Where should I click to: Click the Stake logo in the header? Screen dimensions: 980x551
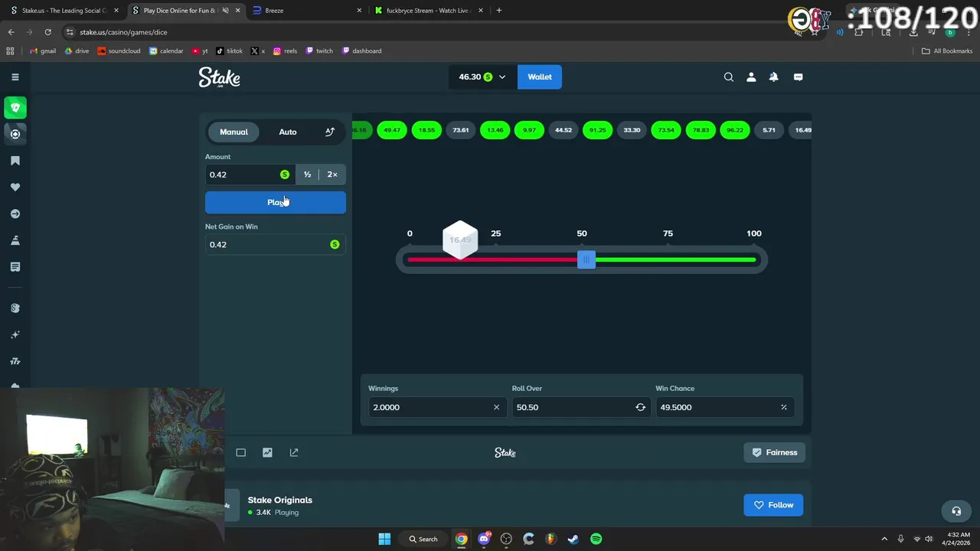click(x=220, y=77)
